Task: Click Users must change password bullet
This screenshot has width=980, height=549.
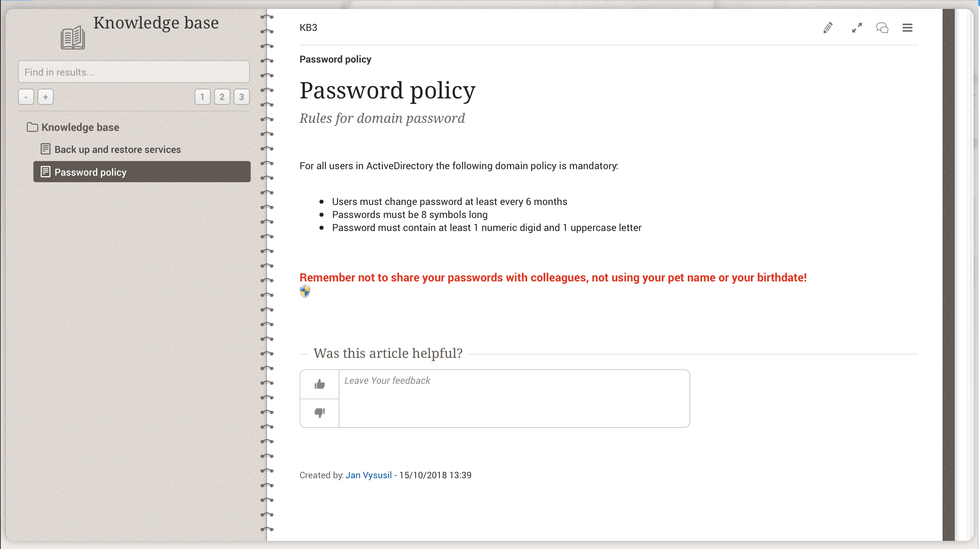Action: [x=450, y=202]
